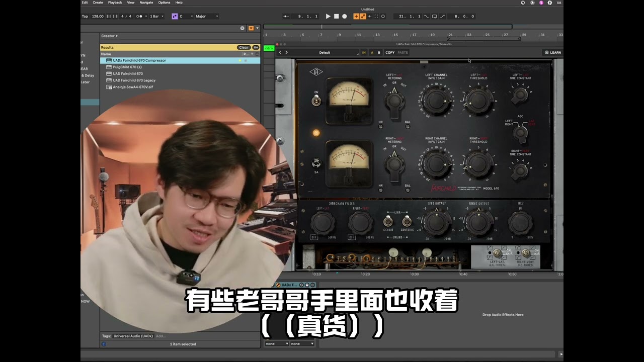644x362 pixels.
Task: Toggle the Follow playback arrow icon
Action: tap(286, 16)
